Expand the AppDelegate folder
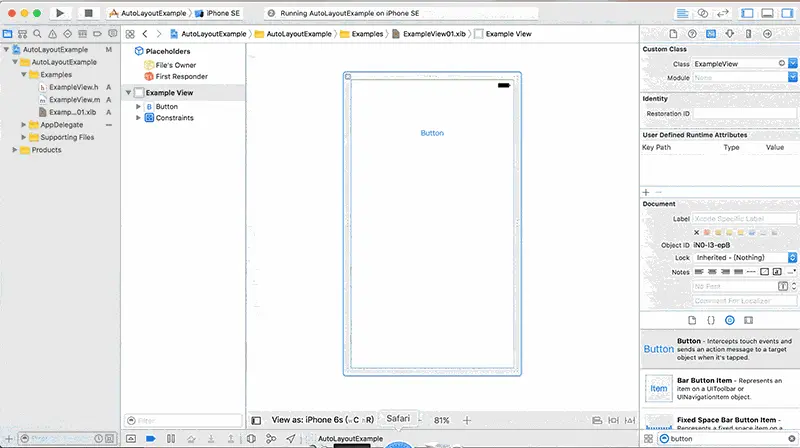This screenshot has width=800, height=448. tap(23, 125)
